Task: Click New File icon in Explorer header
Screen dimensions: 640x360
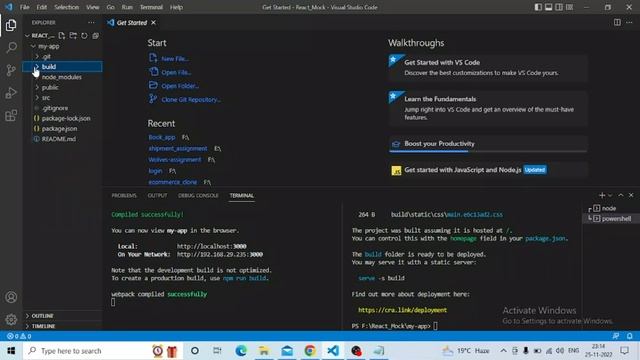Action: (x=62, y=36)
